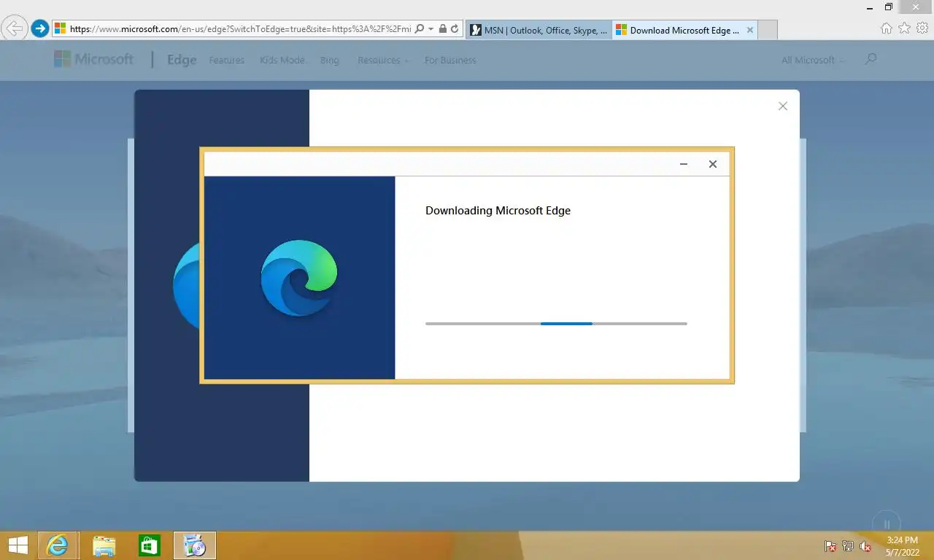Click the search magnifier in address bar
Image resolution: width=934 pixels, height=560 pixels.
pyautogui.click(x=419, y=29)
